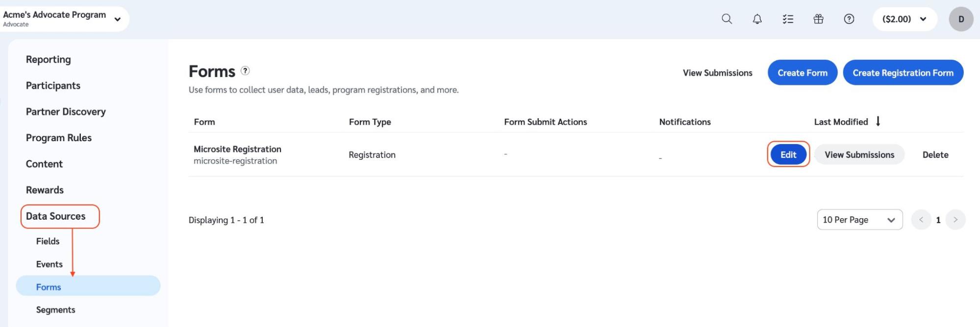Open the search magnifier icon
980x327 pixels.
click(x=727, y=19)
